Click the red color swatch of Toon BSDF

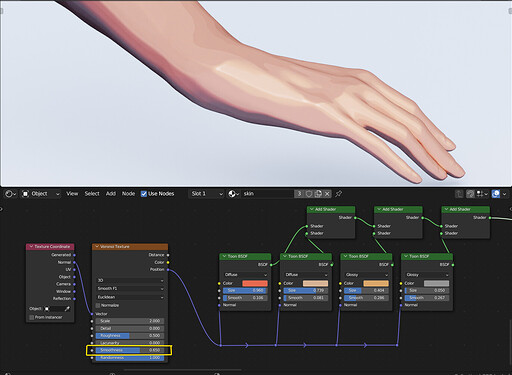(x=255, y=283)
